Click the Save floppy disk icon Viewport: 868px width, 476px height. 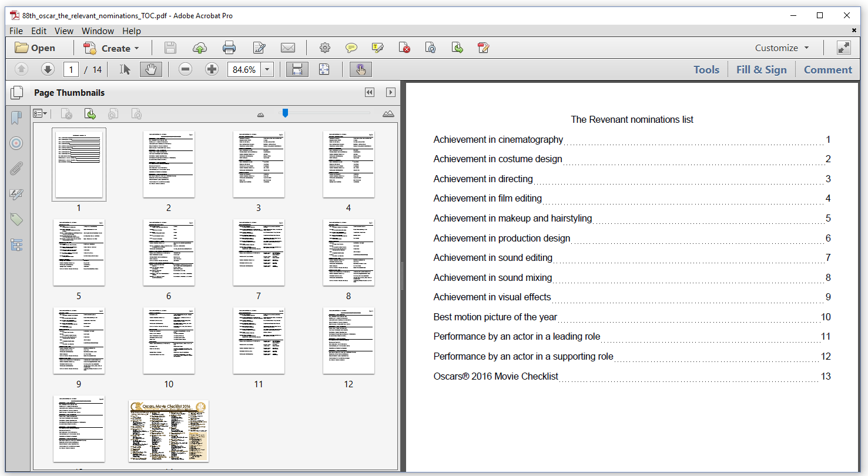170,48
